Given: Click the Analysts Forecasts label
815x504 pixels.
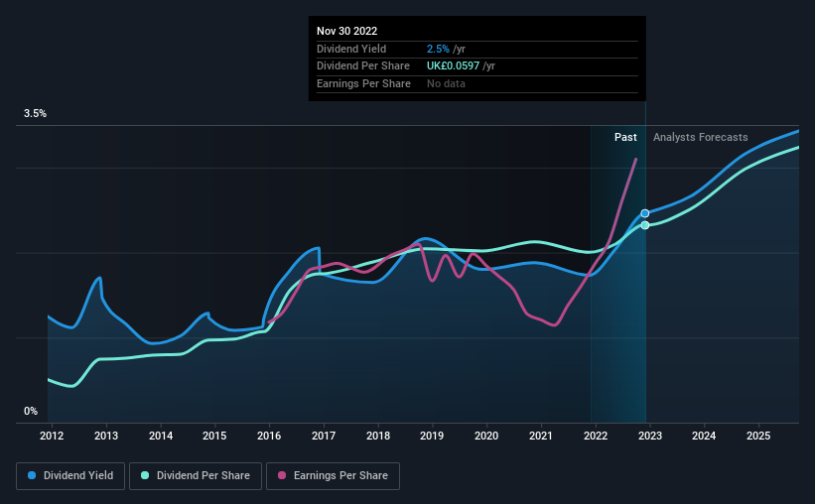Looking at the screenshot, I should coord(701,137).
